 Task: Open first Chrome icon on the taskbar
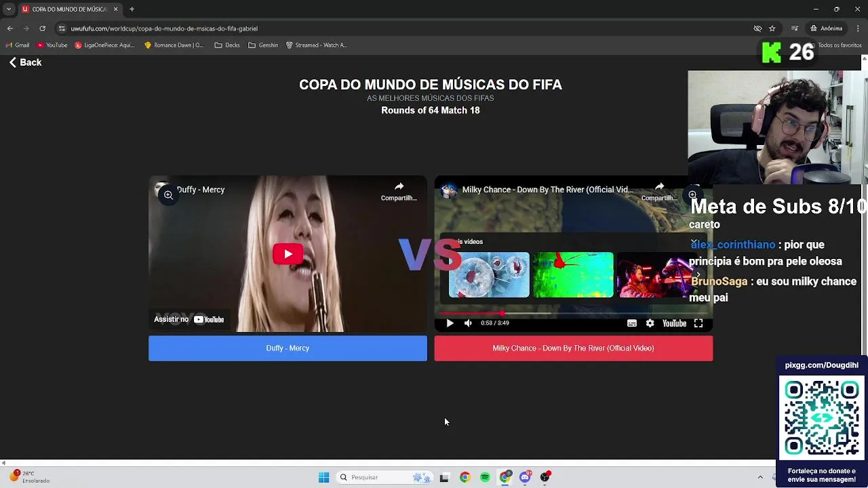pyautogui.click(x=465, y=478)
